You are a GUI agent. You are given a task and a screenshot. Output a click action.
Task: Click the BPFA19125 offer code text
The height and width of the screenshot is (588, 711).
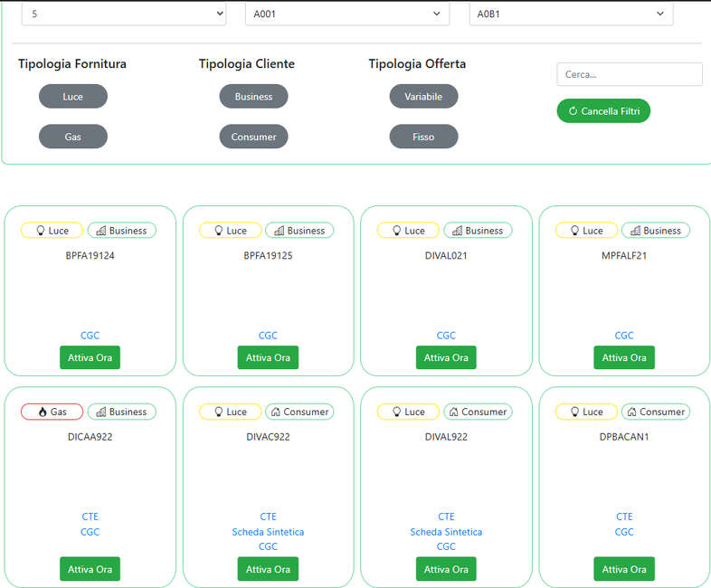pos(268,256)
